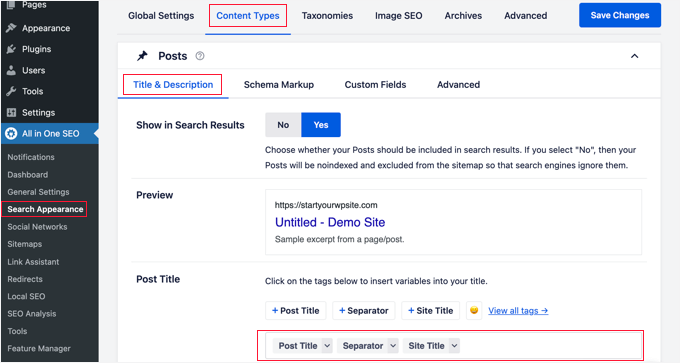Screen dimensions: 680x363
Task: Select Yes for Show in Search Results
Action: pos(321,125)
